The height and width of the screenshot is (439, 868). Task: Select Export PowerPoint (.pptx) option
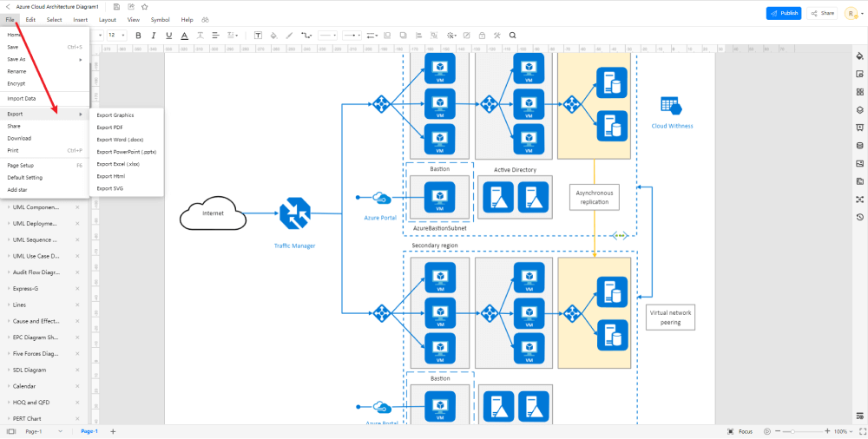click(x=126, y=152)
